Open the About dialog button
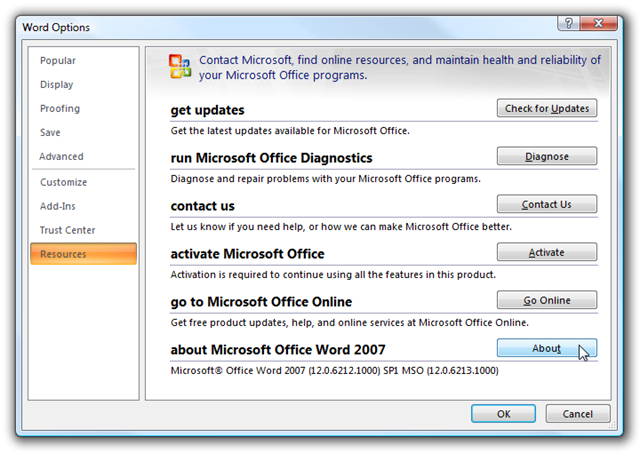The image size is (640, 453). point(547,348)
